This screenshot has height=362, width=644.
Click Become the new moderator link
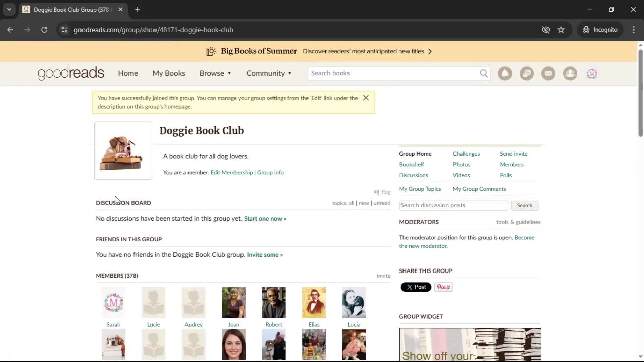[467, 242]
